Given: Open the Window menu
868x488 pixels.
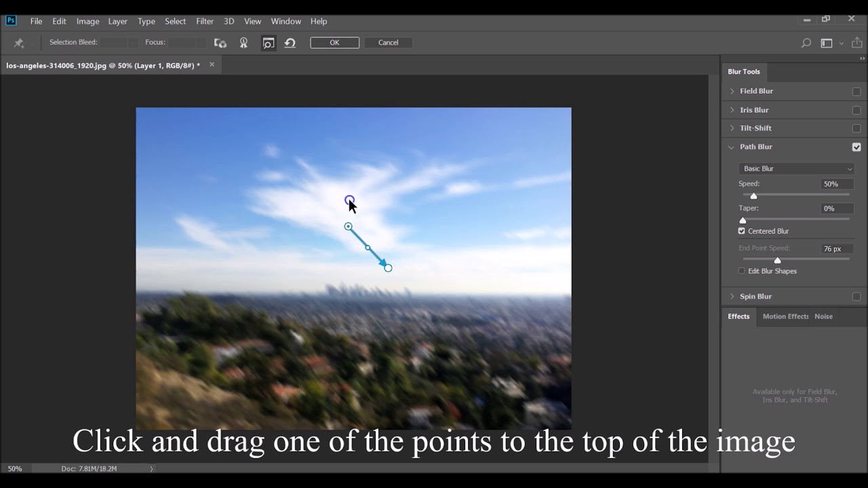Looking at the screenshot, I should [x=285, y=21].
